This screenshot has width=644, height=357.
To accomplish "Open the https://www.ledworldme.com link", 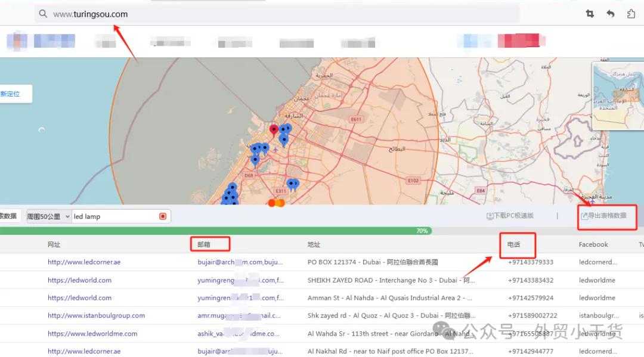I will click(x=92, y=333).
